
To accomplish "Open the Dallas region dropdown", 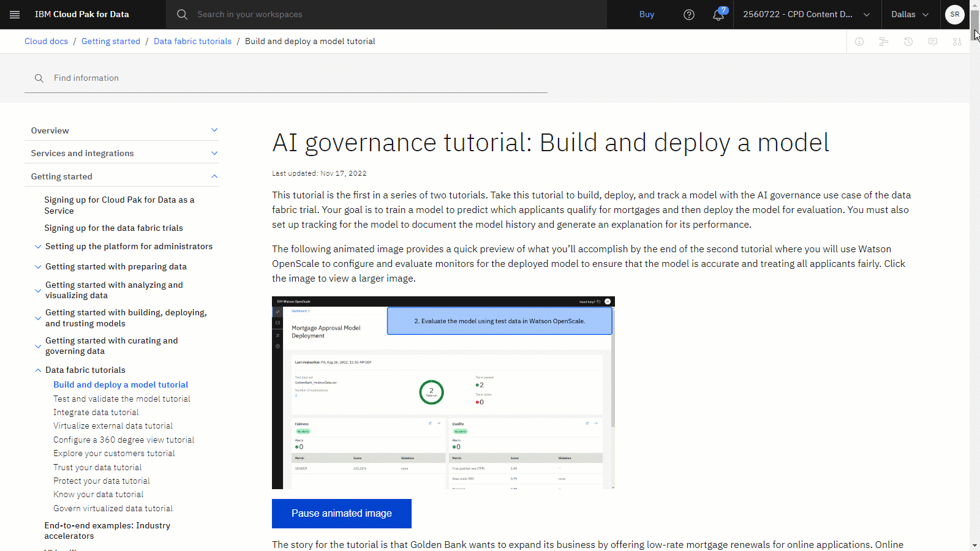I will [x=910, y=14].
